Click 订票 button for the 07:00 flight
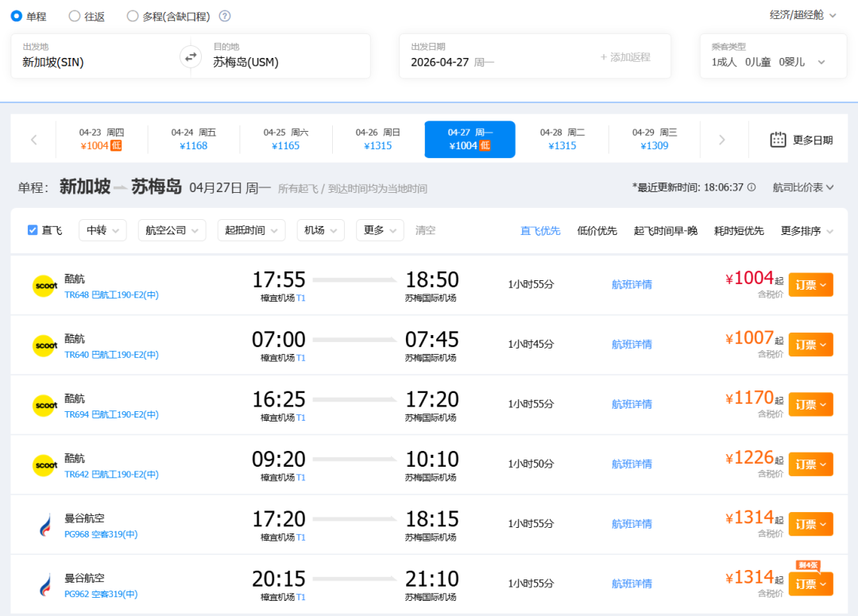Viewport: 858px width, 616px height. pos(810,345)
